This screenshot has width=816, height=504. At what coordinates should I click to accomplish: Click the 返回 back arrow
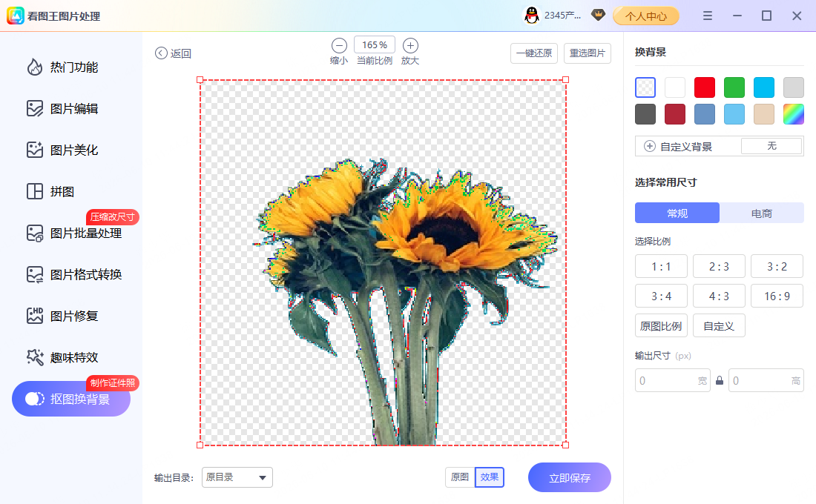coord(161,53)
